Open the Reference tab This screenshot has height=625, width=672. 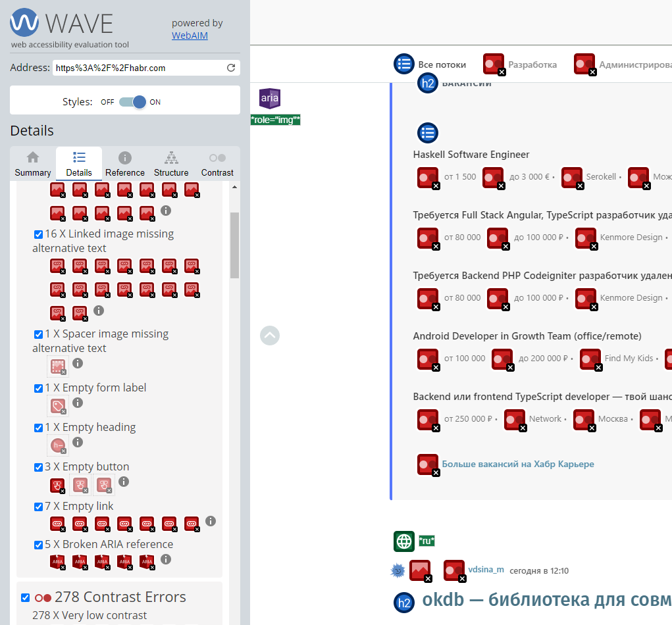(125, 164)
